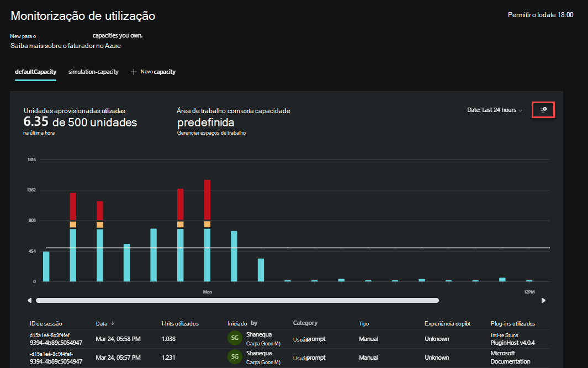Click the Novo capacity button
This screenshot has height=368, width=588.
click(x=158, y=72)
